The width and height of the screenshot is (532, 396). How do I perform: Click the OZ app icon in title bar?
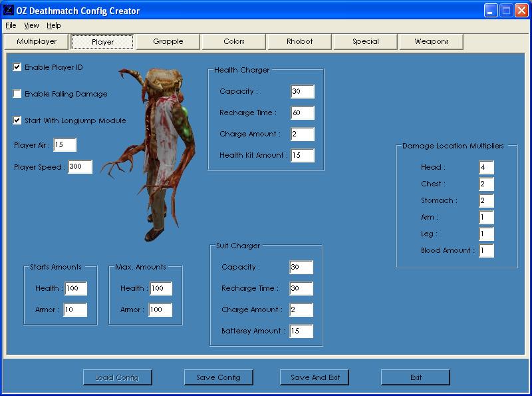pyautogui.click(x=8, y=10)
